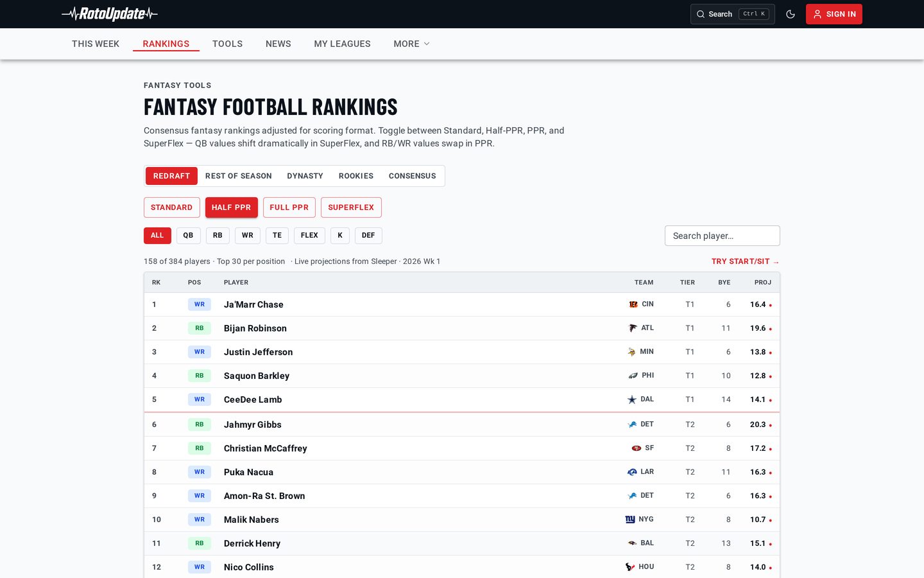This screenshot has height=578, width=924.
Task: Click the RB badge for Bijan Robinson
Action: pyautogui.click(x=200, y=328)
